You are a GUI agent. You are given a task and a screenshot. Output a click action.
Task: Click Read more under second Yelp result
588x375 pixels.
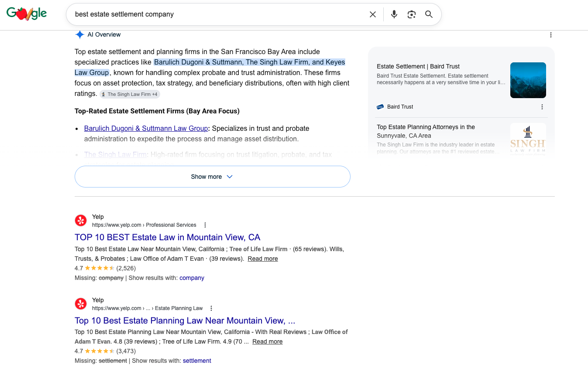[268, 341]
